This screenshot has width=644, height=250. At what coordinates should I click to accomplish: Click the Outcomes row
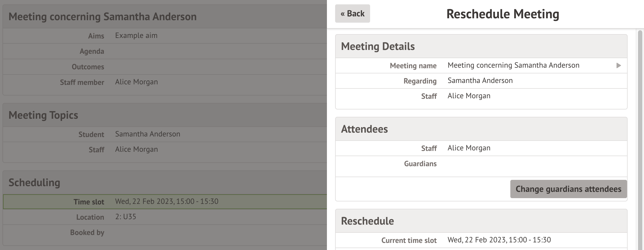165,67
